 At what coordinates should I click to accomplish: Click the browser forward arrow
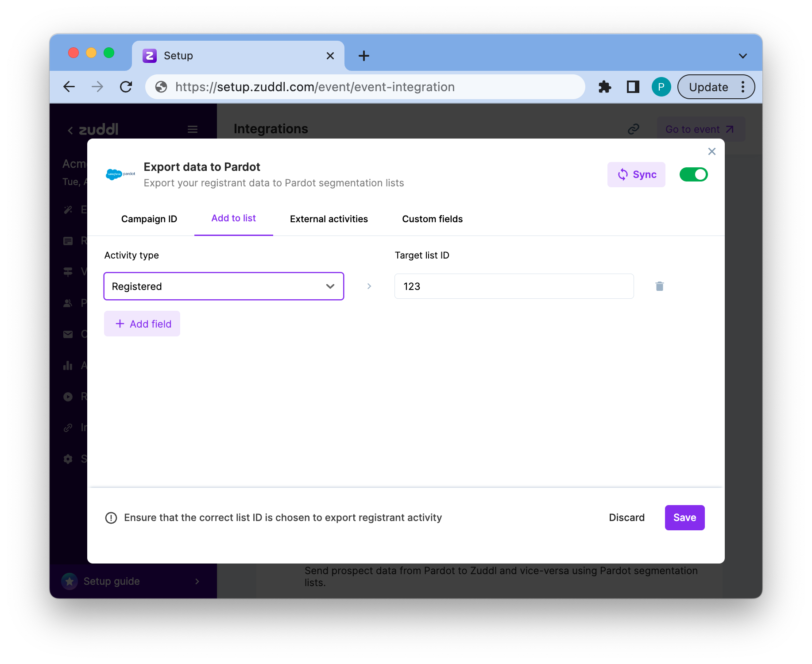tap(97, 87)
